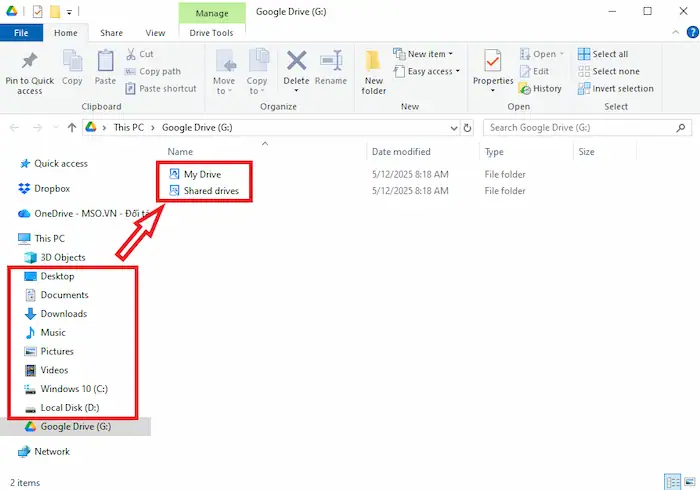Click the up arrow navigation button
700x490 pixels.
(x=71, y=127)
